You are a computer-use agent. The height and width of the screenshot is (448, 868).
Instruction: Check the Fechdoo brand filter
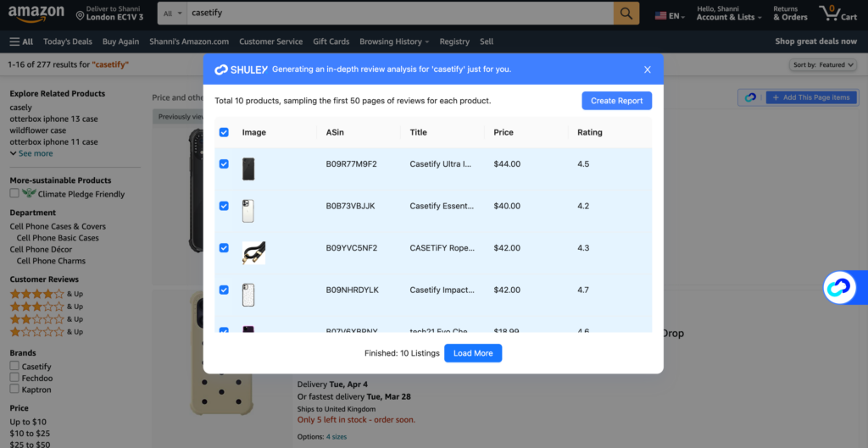(14, 378)
